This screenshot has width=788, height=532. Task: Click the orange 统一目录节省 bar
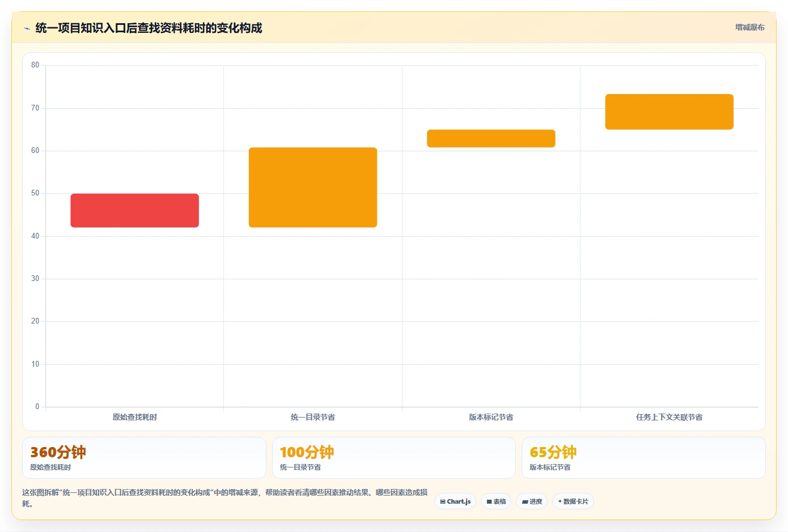coord(313,188)
